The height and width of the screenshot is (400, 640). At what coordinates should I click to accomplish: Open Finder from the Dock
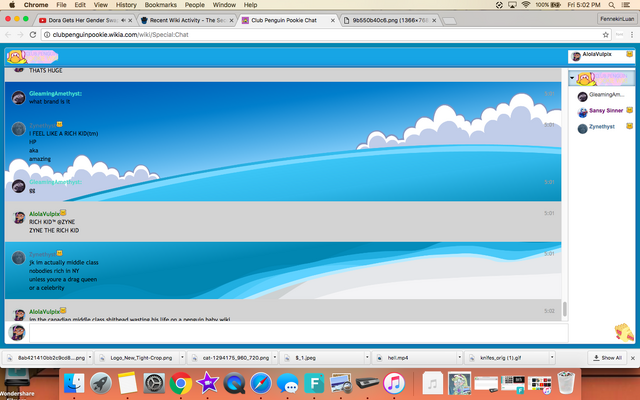(74, 383)
